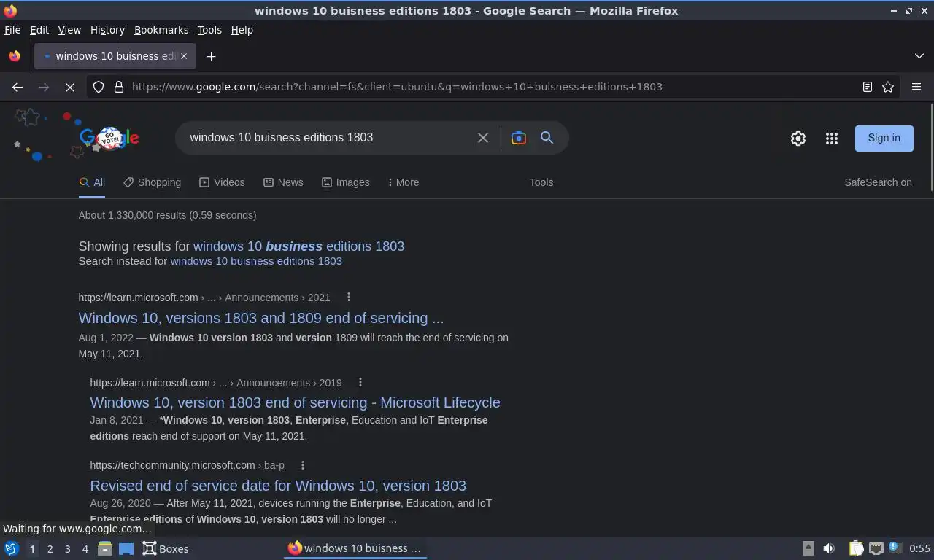Open file manager from taskbar

coord(105,548)
